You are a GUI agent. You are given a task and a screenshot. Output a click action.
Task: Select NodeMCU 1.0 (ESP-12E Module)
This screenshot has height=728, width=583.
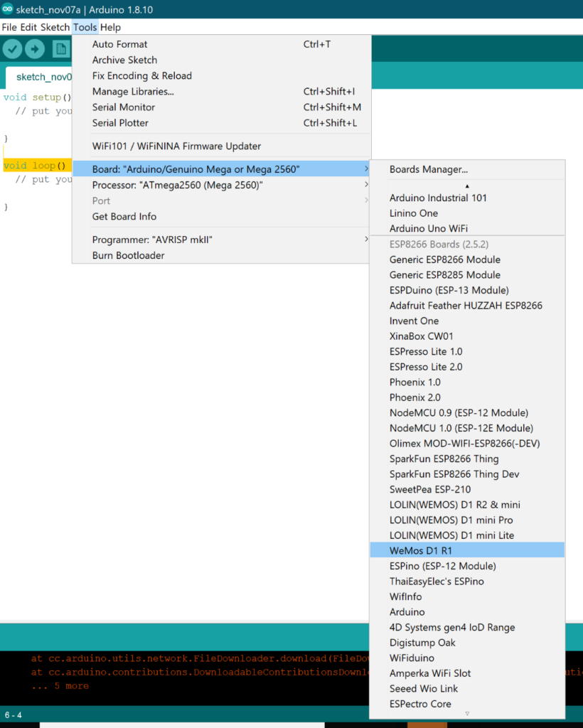point(467,428)
